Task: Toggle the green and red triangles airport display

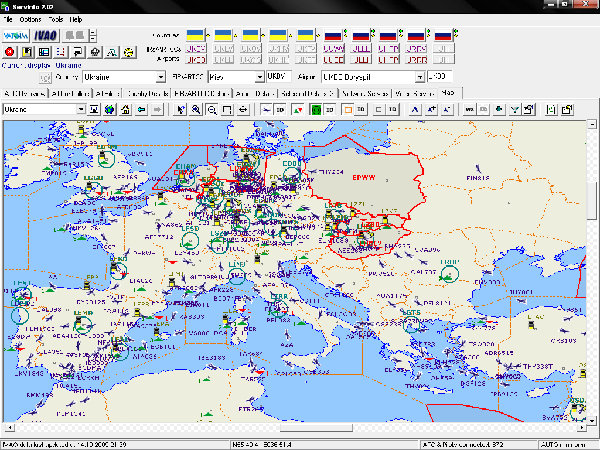Action: pyautogui.click(x=298, y=109)
